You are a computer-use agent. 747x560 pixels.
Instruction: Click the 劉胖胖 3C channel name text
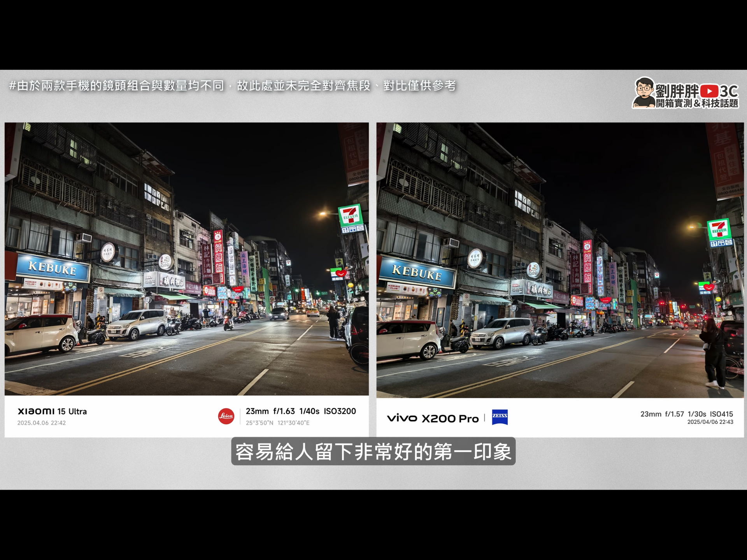(x=678, y=91)
